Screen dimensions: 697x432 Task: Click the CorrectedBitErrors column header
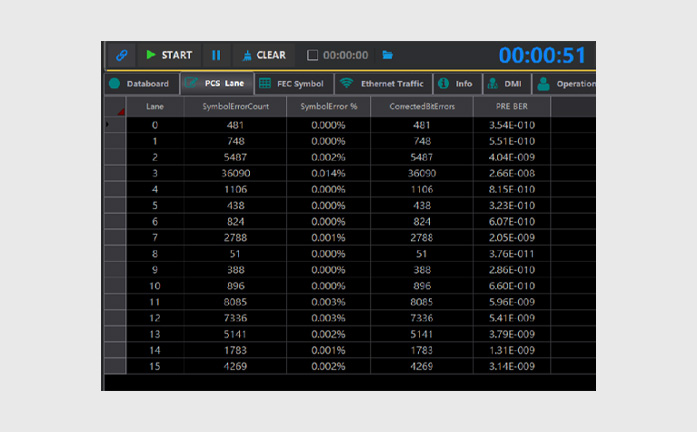pyautogui.click(x=422, y=107)
